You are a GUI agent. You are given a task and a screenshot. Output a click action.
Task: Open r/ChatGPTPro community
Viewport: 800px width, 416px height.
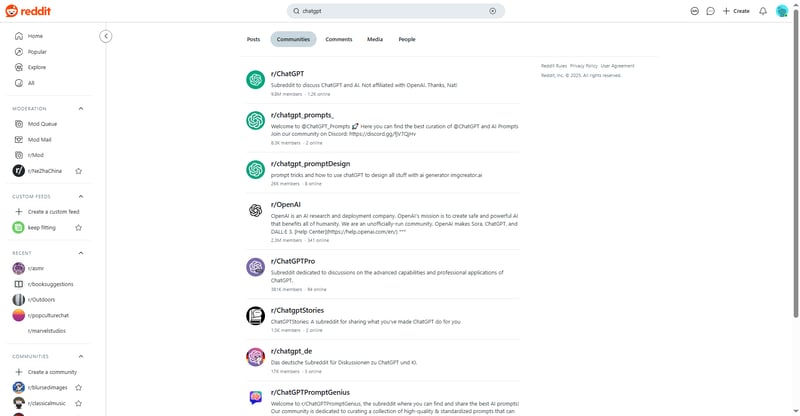(293, 261)
